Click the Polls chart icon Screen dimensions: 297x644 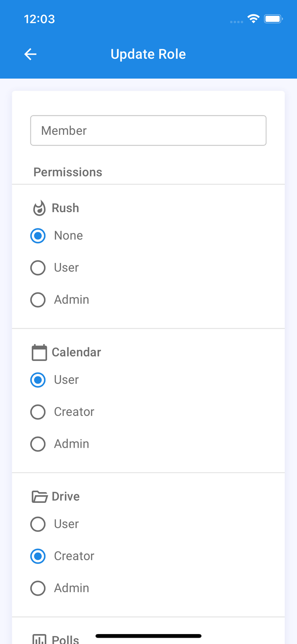pyautogui.click(x=39, y=638)
